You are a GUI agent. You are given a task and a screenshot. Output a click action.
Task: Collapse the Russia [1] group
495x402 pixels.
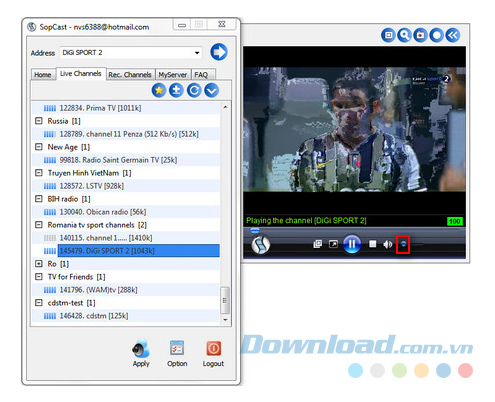coord(39,121)
